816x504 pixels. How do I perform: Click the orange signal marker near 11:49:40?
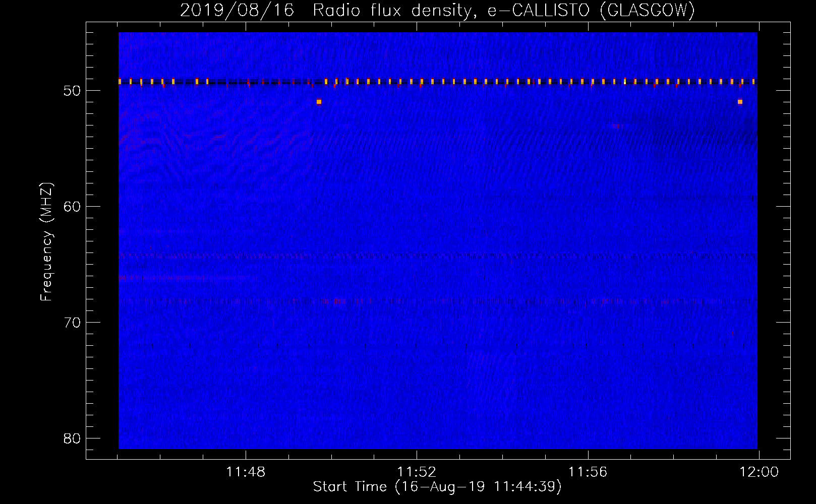[x=319, y=102]
